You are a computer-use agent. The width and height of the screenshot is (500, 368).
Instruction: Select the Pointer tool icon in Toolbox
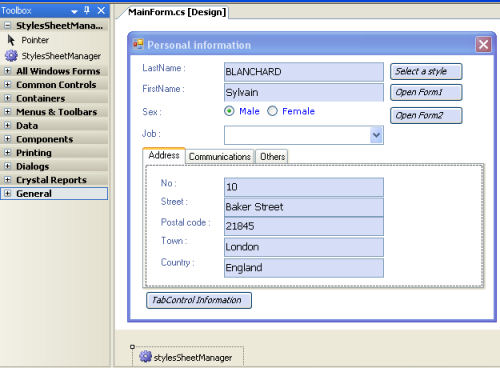coord(11,40)
